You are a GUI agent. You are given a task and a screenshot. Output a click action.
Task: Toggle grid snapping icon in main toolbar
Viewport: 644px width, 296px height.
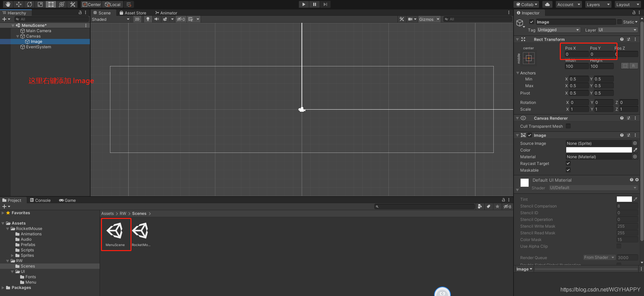click(129, 4)
